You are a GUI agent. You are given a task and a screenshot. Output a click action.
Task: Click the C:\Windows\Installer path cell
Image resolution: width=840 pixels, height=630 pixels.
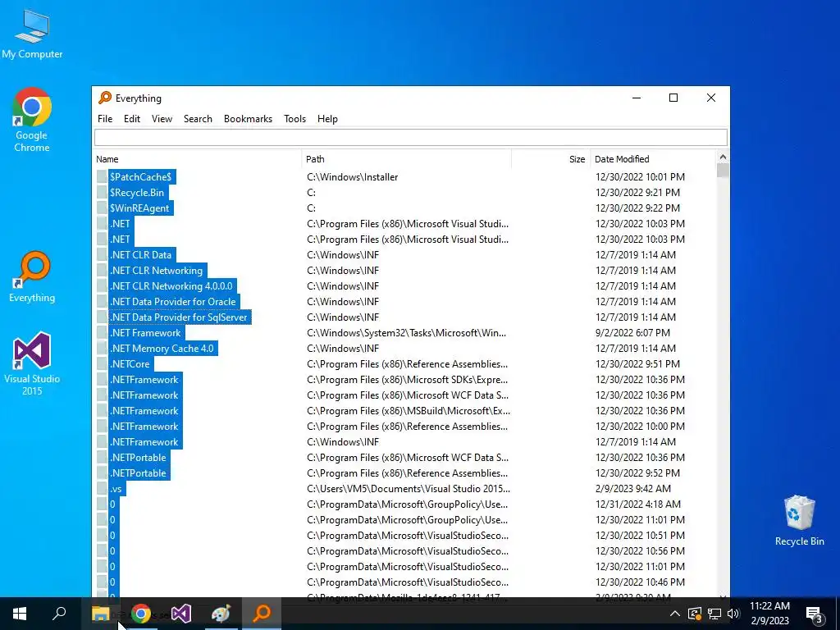coord(353,177)
